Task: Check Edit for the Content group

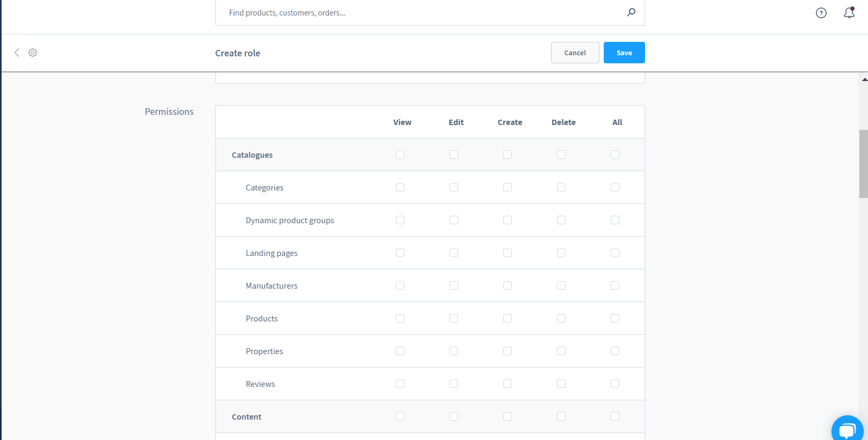Action: [454, 416]
